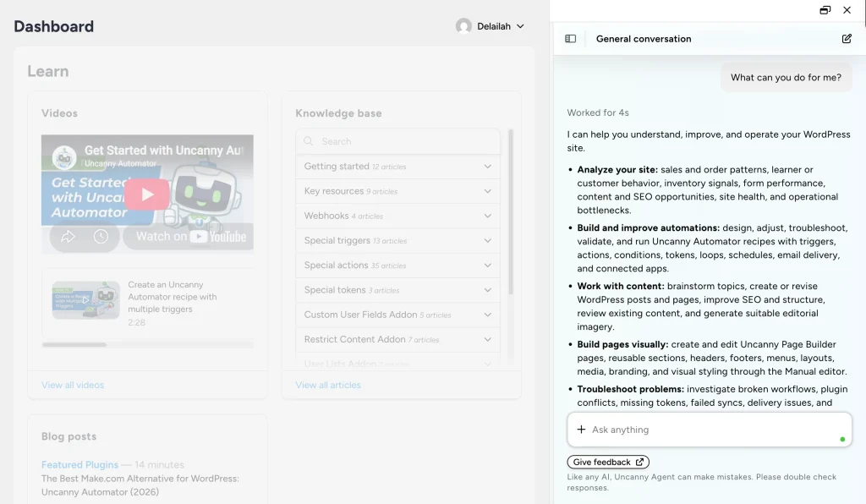This screenshot has height=504, width=866.
Task: Expand the Special actions articles section
Action: (x=397, y=266)
